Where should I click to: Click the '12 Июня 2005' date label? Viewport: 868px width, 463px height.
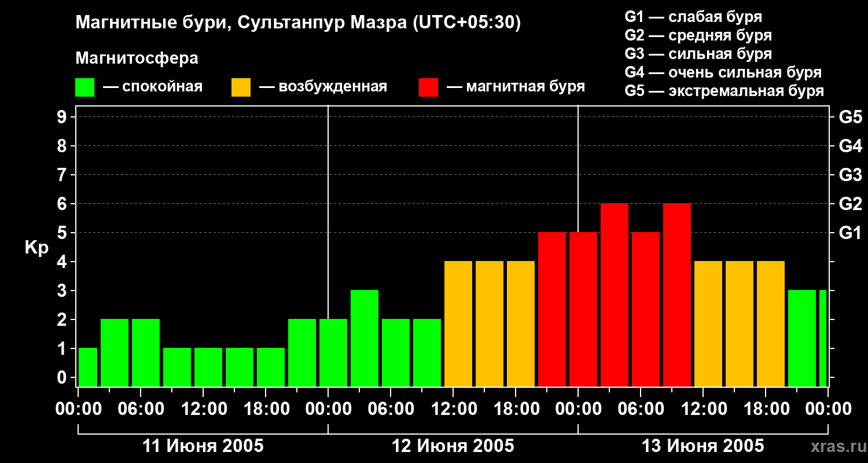pos(453,446)
